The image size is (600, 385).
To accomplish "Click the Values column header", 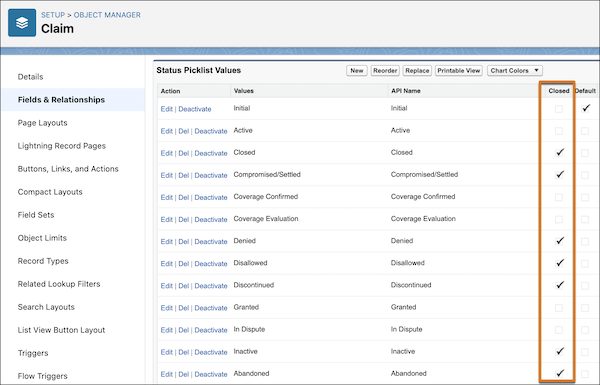I will point(243,91).
